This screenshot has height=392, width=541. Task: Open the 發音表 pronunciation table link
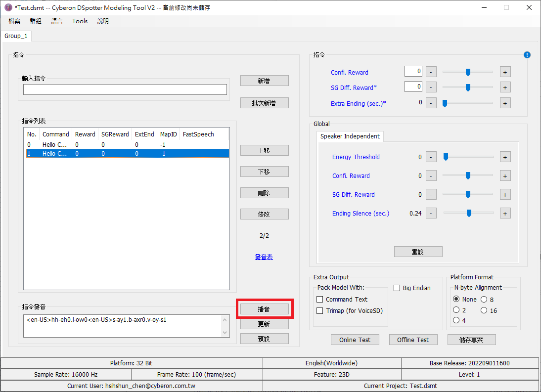tap(264, 256)
